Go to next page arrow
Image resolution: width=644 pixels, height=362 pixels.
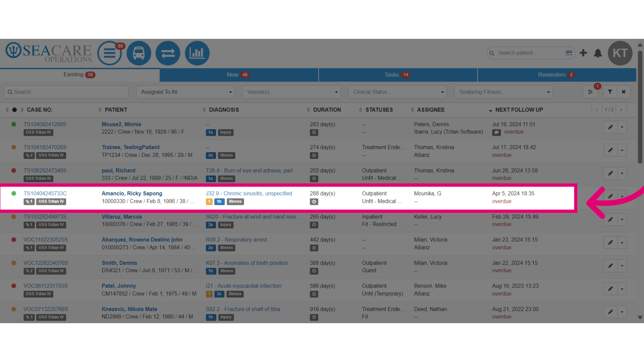[x=621, y=110]
